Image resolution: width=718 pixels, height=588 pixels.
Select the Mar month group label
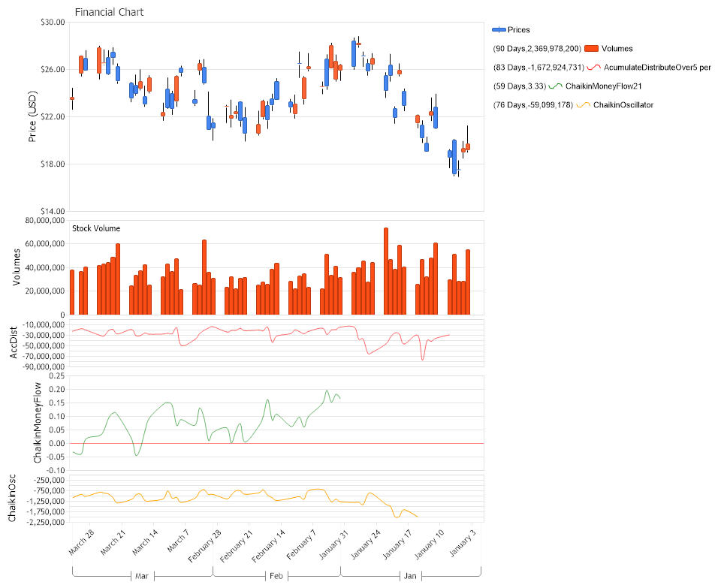(141, 576)
